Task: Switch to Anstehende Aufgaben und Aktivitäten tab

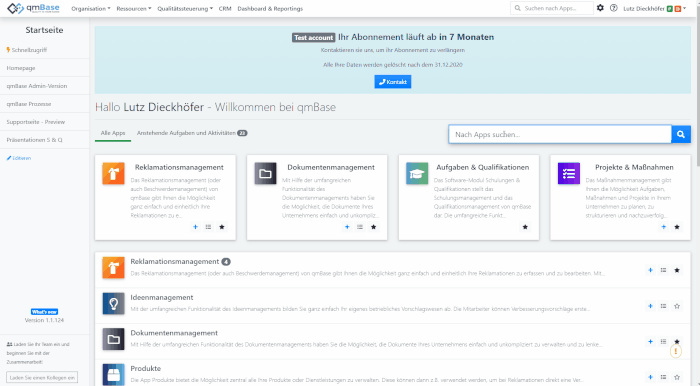Action: (192, 133)
